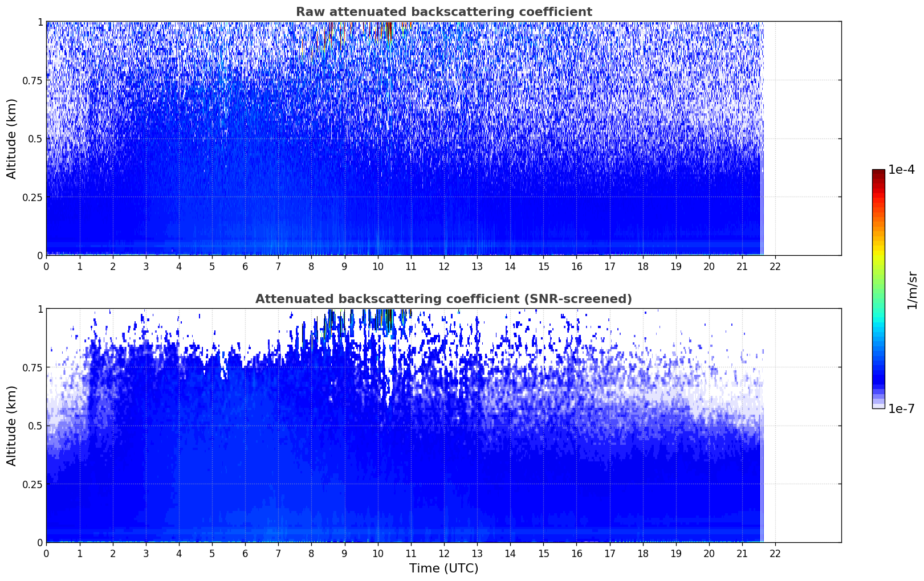
Task: Select the dark red top of the colorbar
Action: 878,173
